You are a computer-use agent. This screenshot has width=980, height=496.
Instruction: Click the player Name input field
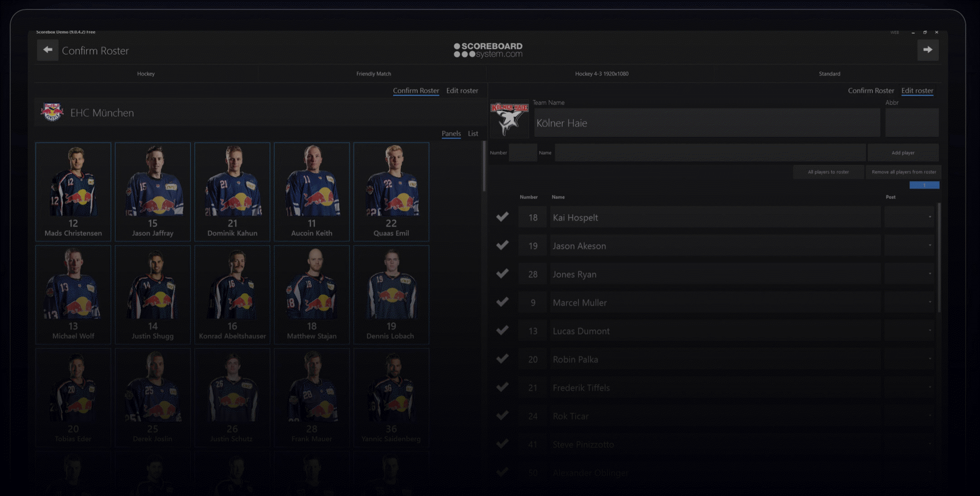(709, 153)
